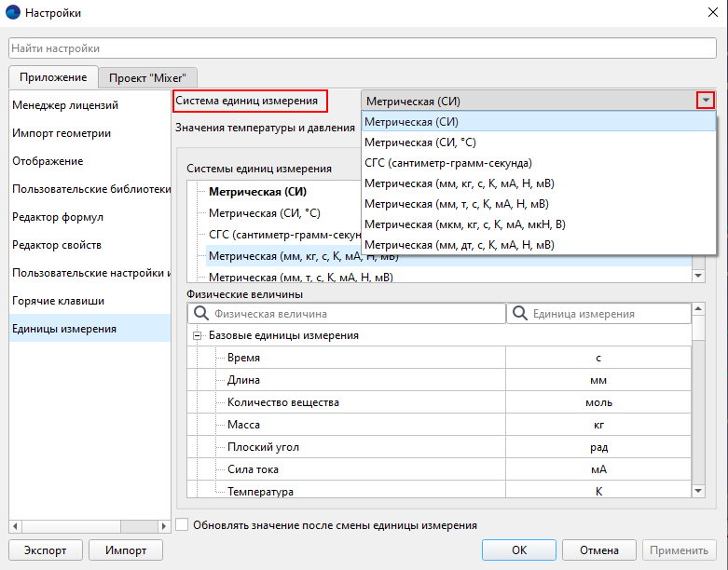Pick Метрическая (мкм, кг, с, К, мА, мкН, В) option
Image resolution: width=728 pixels, height=570 pixels.
click(464, 224)
